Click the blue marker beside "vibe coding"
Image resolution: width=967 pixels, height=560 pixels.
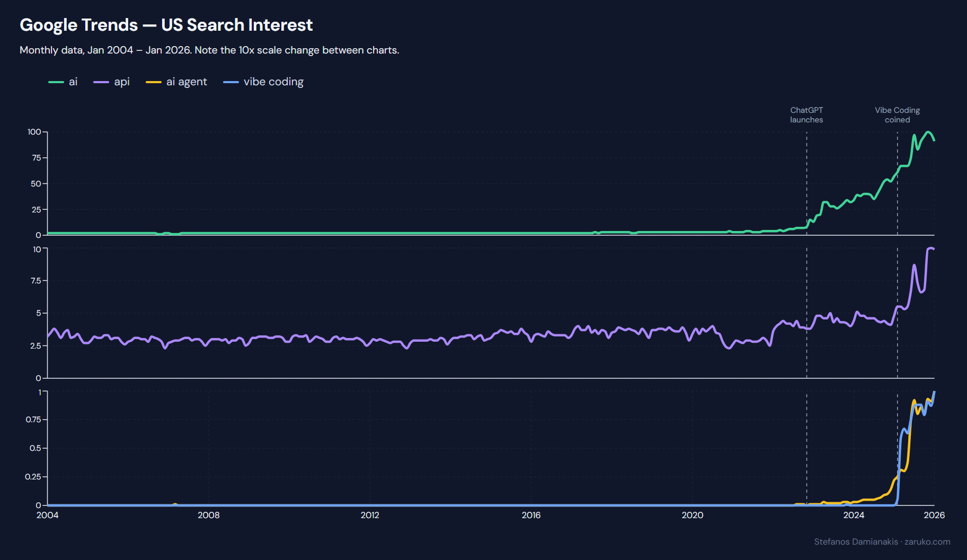(x=230, y=82)
